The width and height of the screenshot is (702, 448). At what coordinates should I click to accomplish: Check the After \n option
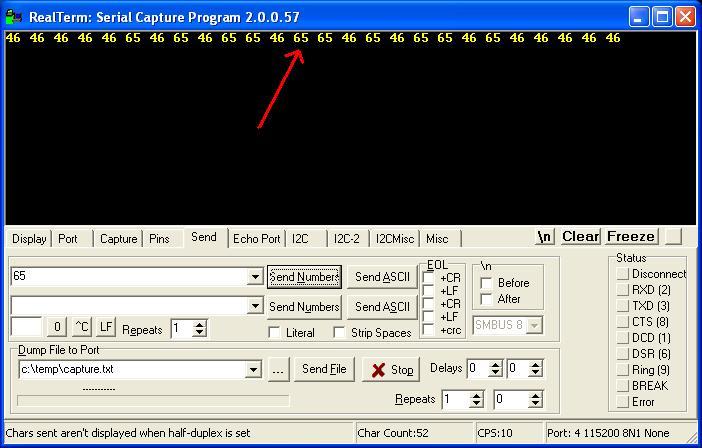point(486,299)
